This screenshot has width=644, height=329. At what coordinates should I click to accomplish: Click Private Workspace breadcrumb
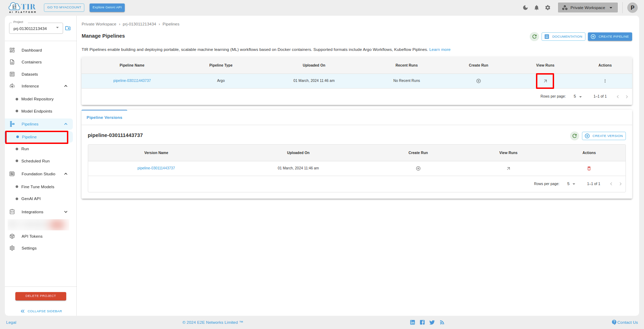99,24
